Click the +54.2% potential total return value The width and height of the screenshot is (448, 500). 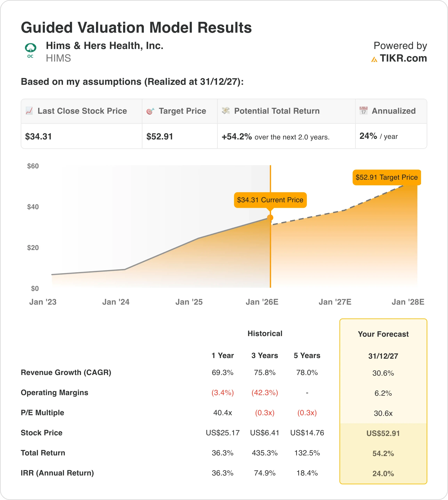(236, 137)
